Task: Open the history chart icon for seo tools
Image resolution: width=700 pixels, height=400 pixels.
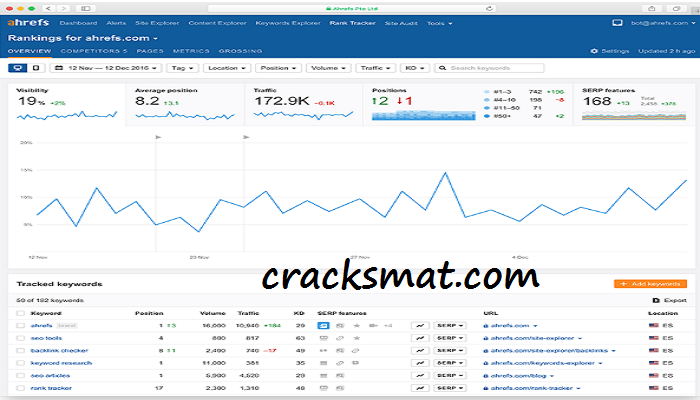Action: [x=420, y=338]
